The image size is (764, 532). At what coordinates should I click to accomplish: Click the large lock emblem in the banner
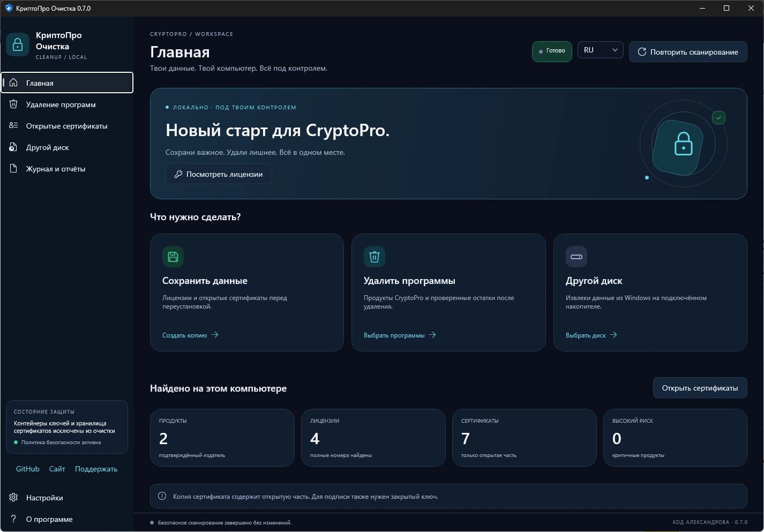coord(683,144)
